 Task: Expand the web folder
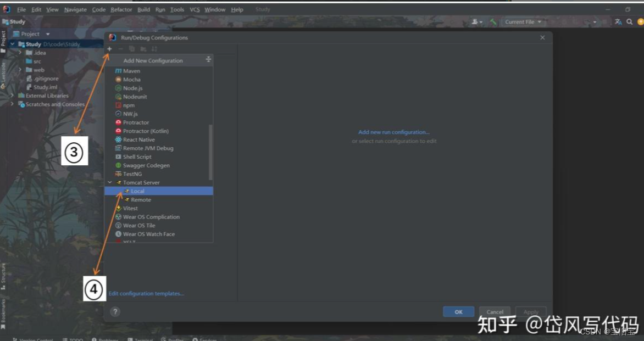[x=20, y=70]
